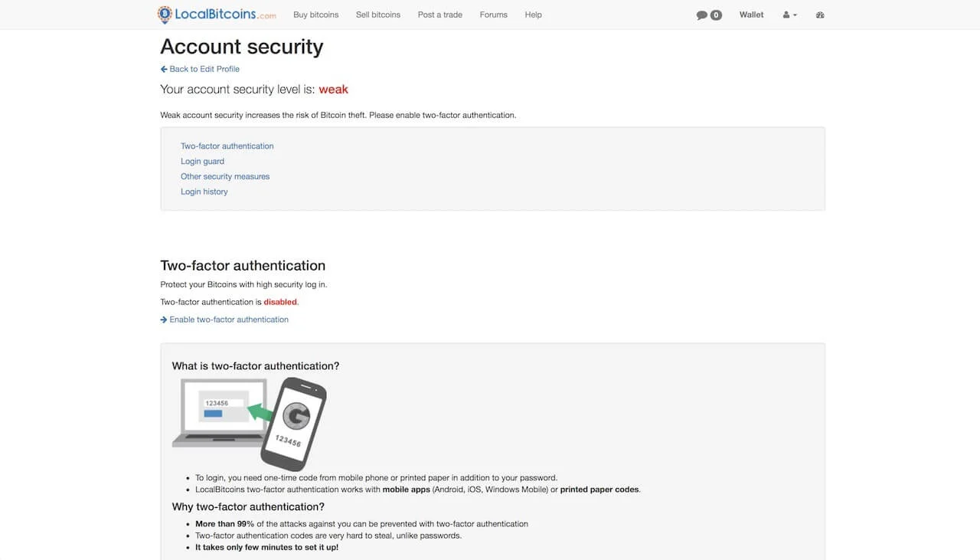The height and width of the screenshot is (560, 980).
Task: Open the chat messages speech bubble icon
Action: click(x=701, y=15)
